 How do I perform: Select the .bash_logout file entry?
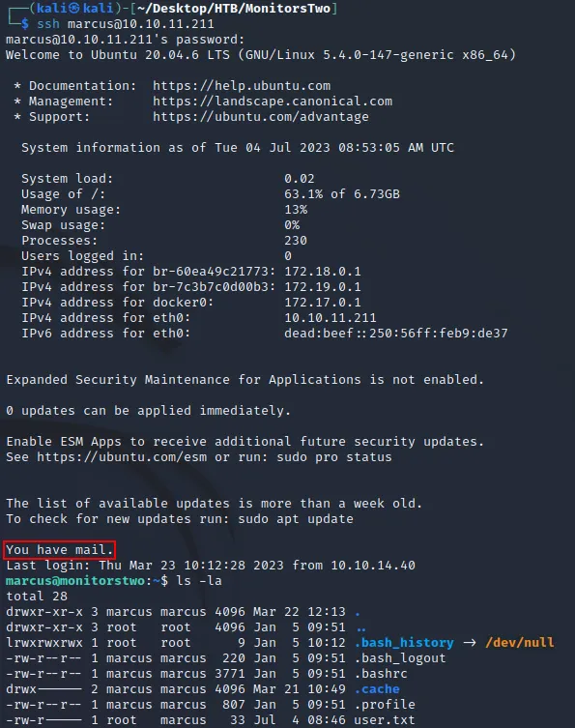pyautogui.click(x=399, y=657)
